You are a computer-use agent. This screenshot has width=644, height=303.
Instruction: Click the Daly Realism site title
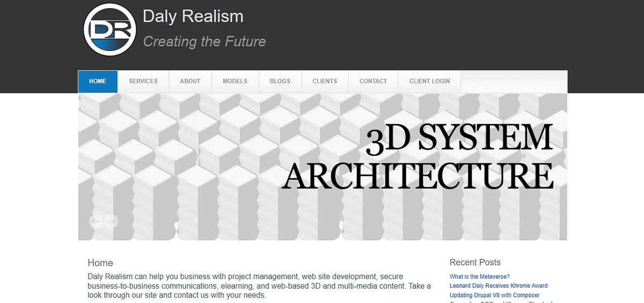pos(193,16)
